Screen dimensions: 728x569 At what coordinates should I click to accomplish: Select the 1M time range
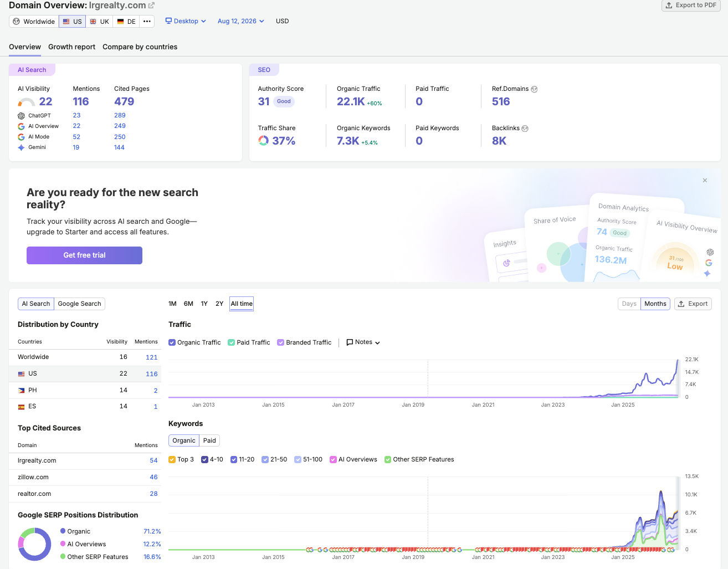click(172, 304)
